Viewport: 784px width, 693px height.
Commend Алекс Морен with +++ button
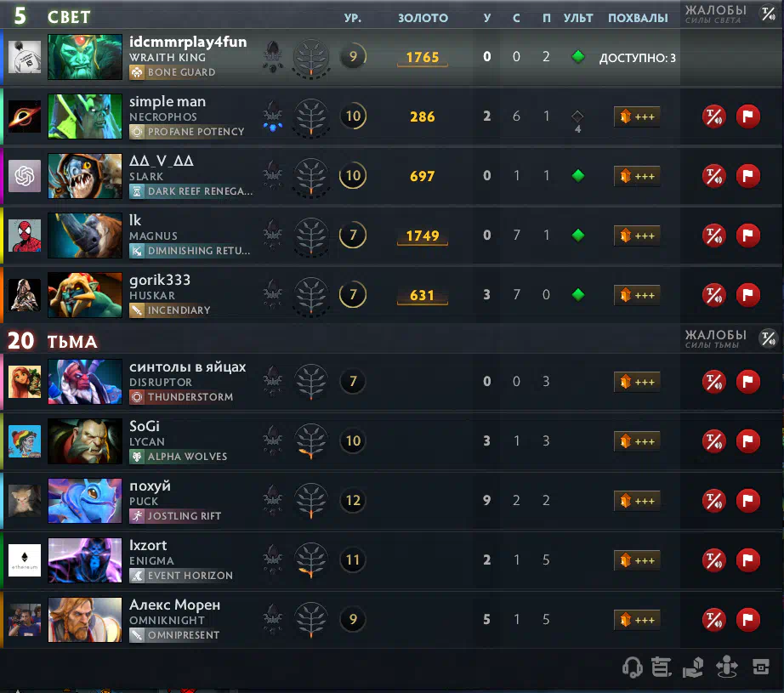pos(637,620)
